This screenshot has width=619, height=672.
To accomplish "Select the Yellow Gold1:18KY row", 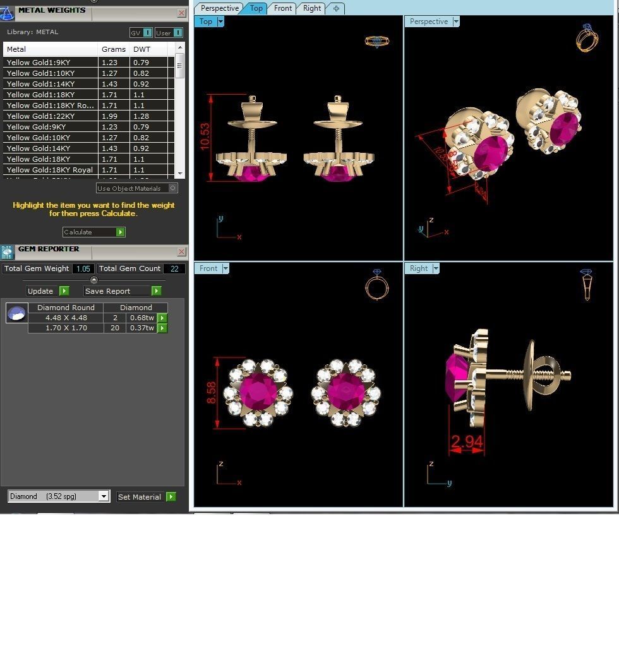I will [x=88, y=95].
